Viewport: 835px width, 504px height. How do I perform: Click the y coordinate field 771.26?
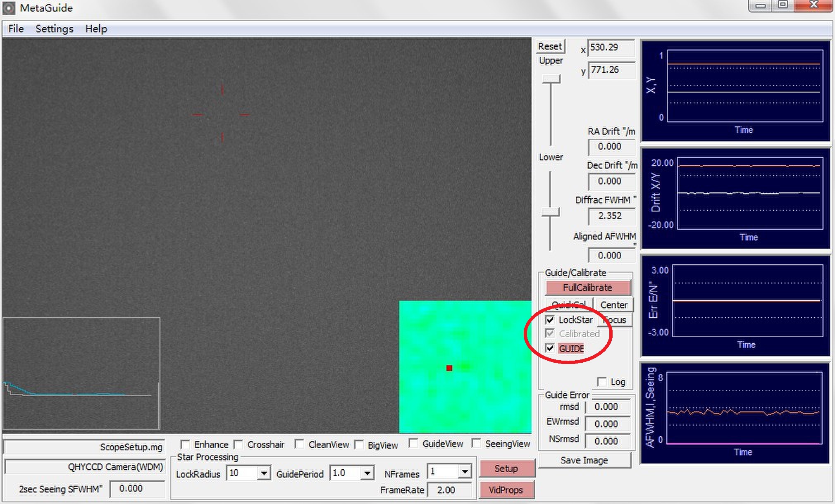[x=611, y=70]
